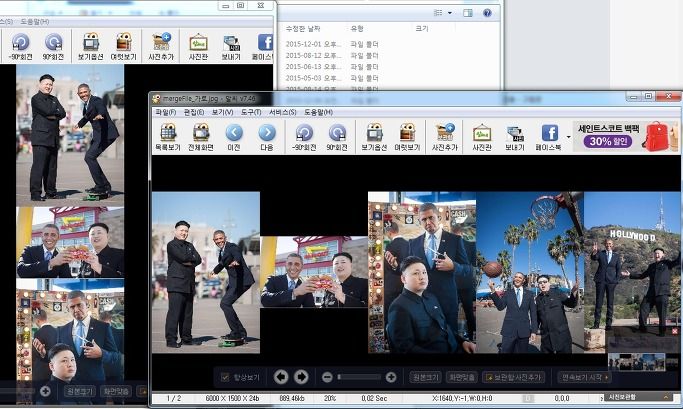This screenshot has width=683, height=409.
Task: Open 사진관 photo studio in front window
Action: (482, 137)
